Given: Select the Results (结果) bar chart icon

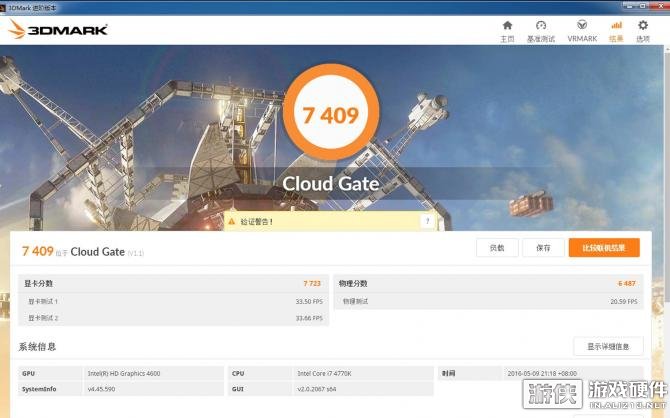Looking at the screenshot, I should pos(616,30).
